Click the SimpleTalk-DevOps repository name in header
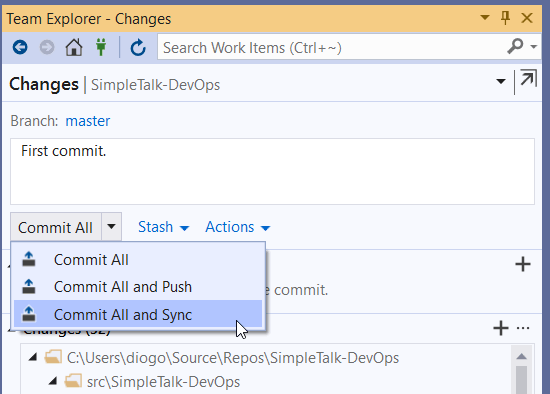Viewport: 550px width, 394px height. [155, 85]
